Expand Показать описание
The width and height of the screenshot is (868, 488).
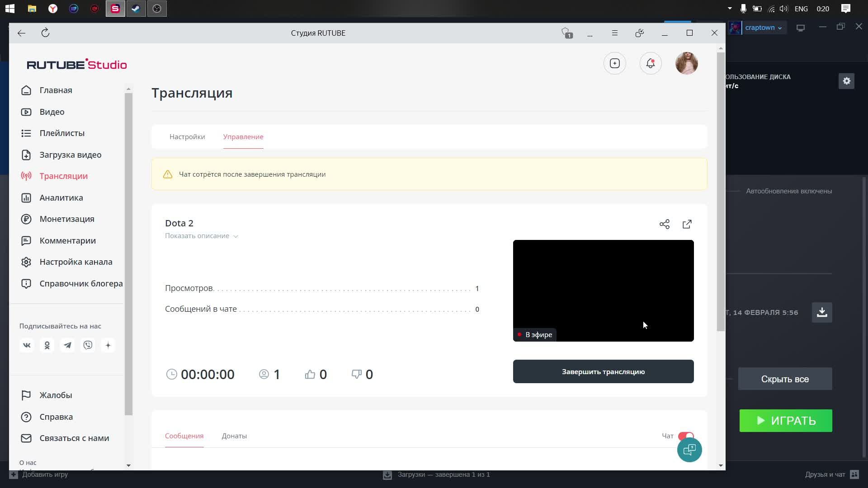coord(201,236)
